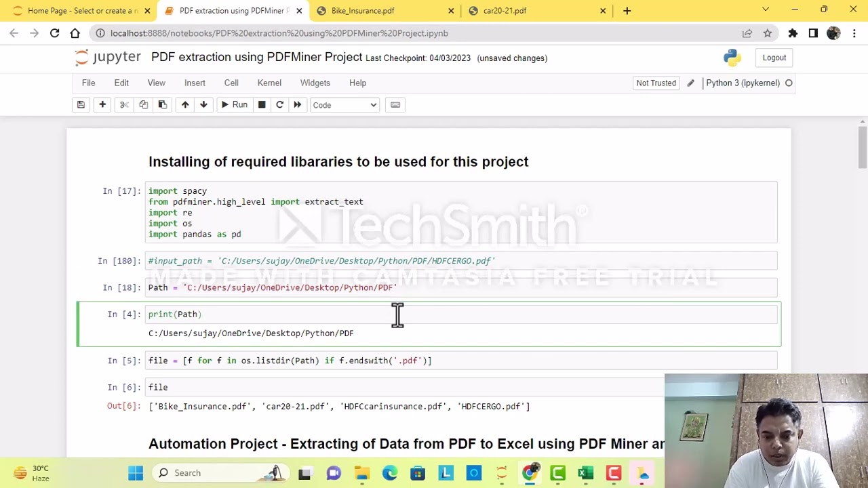Open the cell type dropdown showing Code
Image resolution: width=868 pixels, height=488 pixels.
pos(344,105)
